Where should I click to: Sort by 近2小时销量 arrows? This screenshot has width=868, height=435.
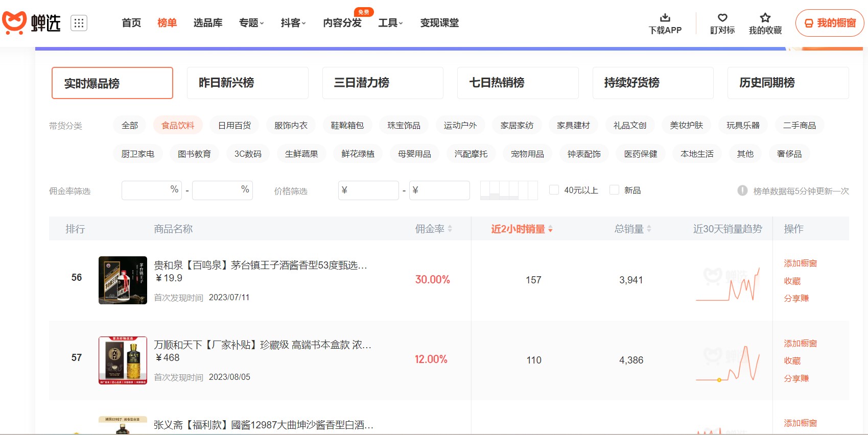550,229
